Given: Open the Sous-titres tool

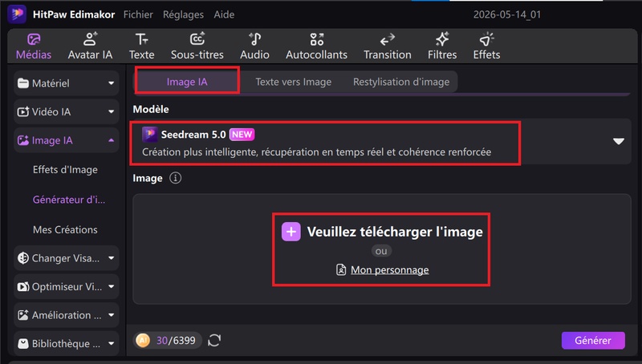Looking at the screenshot, I should [197, 47].
